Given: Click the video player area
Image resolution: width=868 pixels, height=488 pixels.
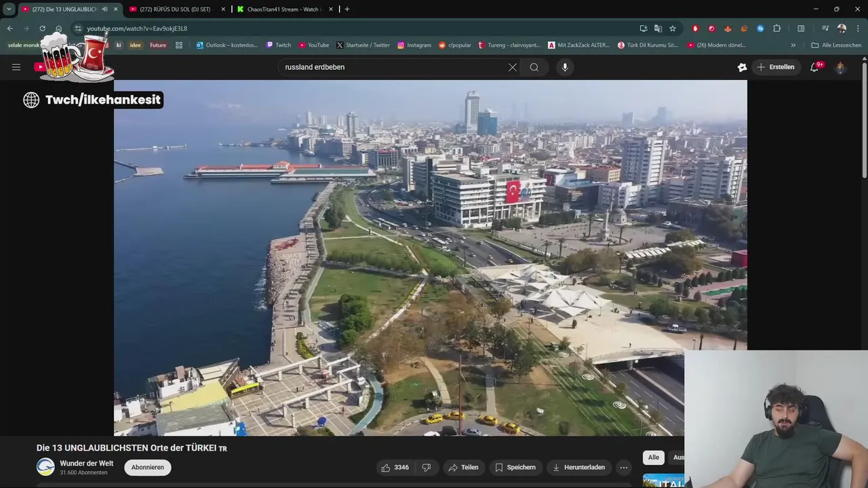Looking at the screenshot, I should [x=431, y=258].
